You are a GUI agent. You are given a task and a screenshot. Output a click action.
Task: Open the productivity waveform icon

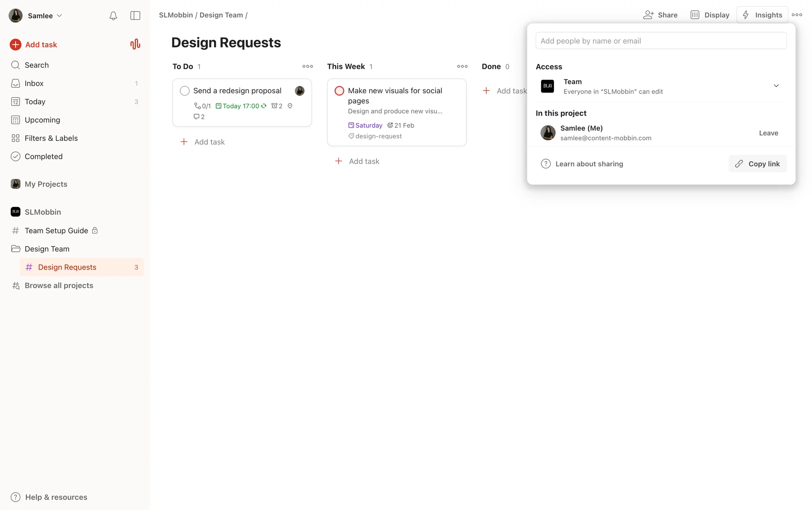click(135, 44)
